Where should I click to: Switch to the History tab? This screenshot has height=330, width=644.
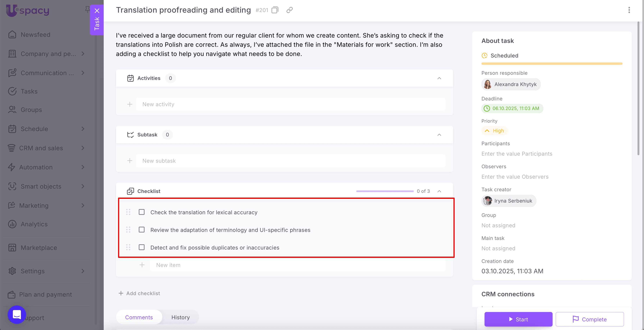[x=180, y=317]
